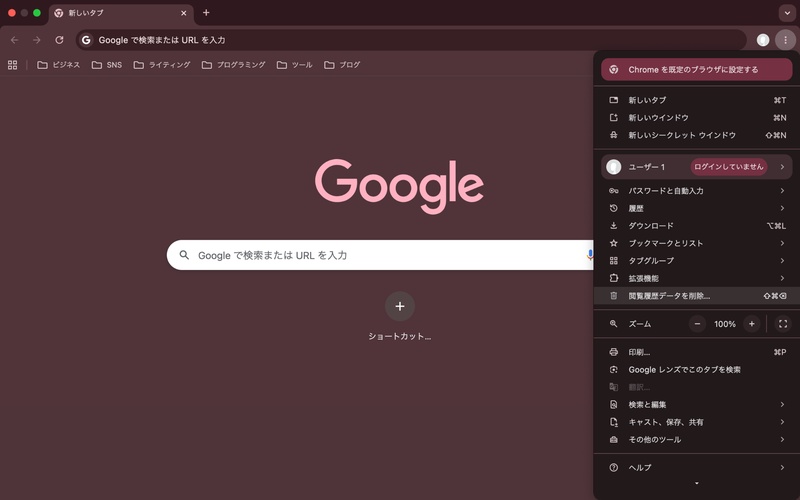Open the ツール bookmark folder

click(x=294, y=65)
